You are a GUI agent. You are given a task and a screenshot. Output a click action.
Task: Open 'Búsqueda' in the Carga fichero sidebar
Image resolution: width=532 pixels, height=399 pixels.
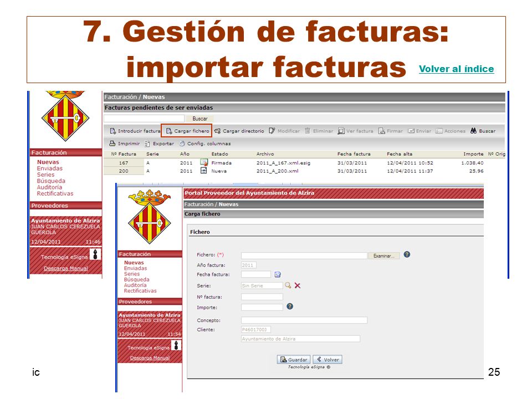[136, 279]
